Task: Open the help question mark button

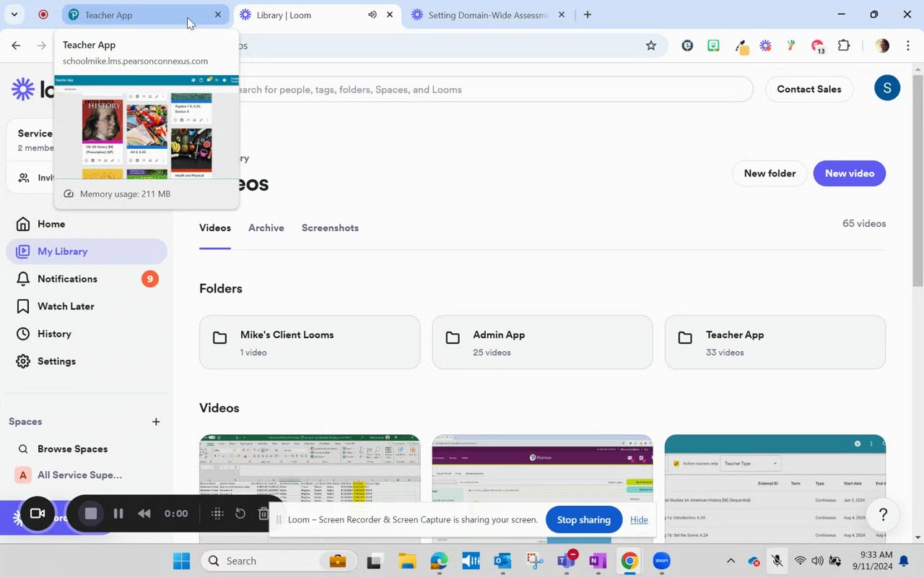Action: (883, 515)
